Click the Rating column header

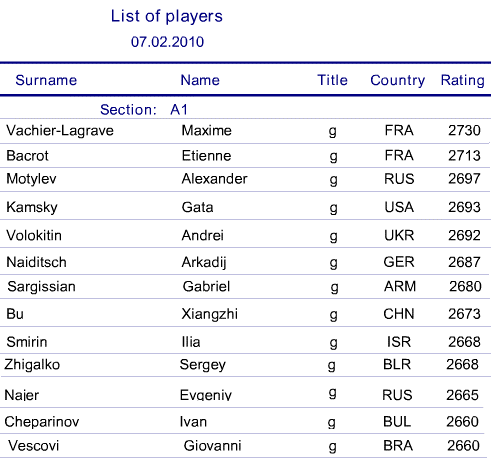(x=463, y=81)
